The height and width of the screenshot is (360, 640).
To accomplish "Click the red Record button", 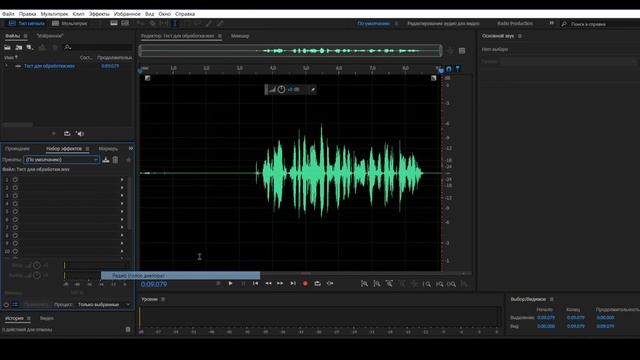I will [305, 283].
